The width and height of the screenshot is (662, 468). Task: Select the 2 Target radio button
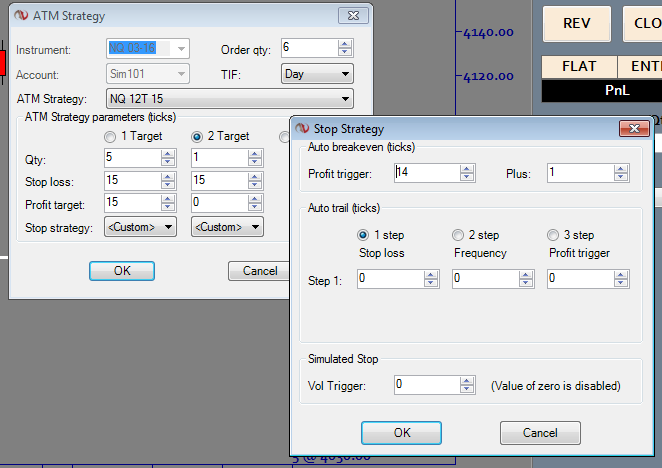[x=197, y=137]
